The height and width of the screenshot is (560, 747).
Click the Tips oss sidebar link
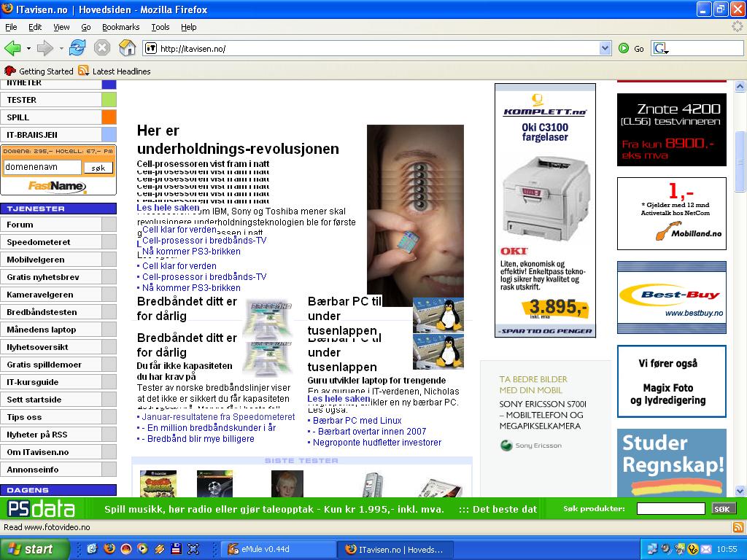coord(58,417)
